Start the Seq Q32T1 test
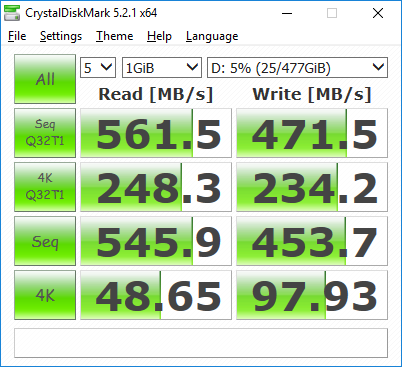402x367 pixels. pyautogui.click(x=45, y=133)
